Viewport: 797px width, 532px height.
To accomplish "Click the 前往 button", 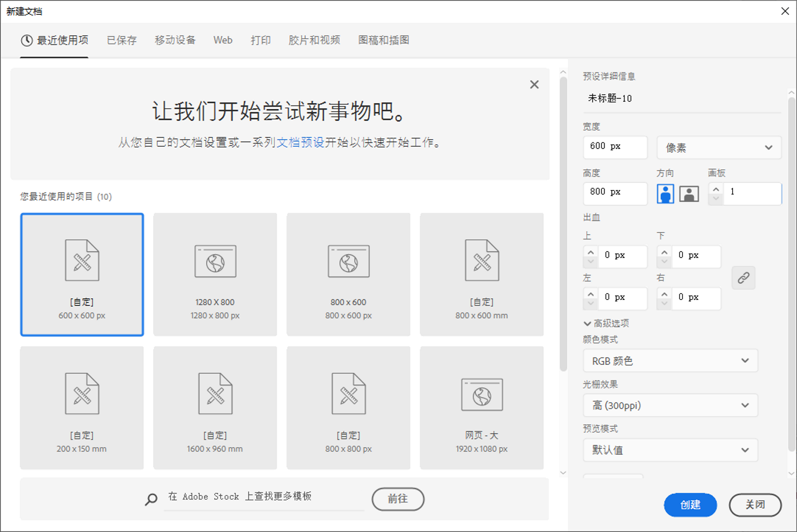I will coord(398,499).
